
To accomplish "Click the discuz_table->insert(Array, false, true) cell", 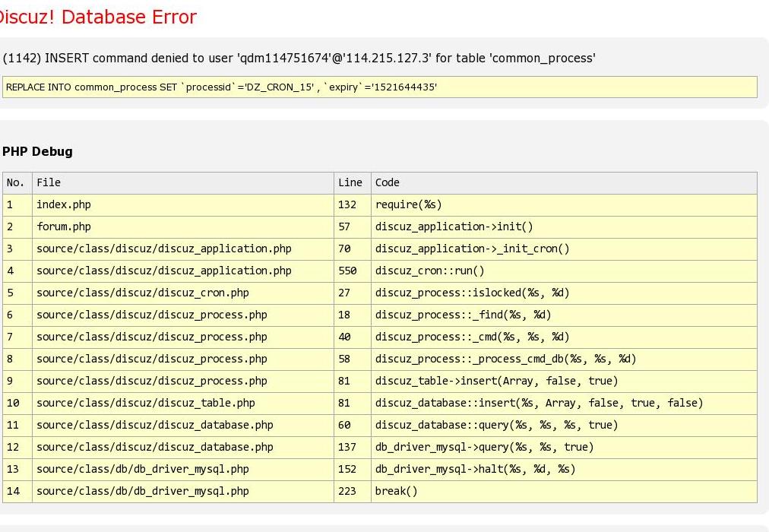I will [564, 382].
